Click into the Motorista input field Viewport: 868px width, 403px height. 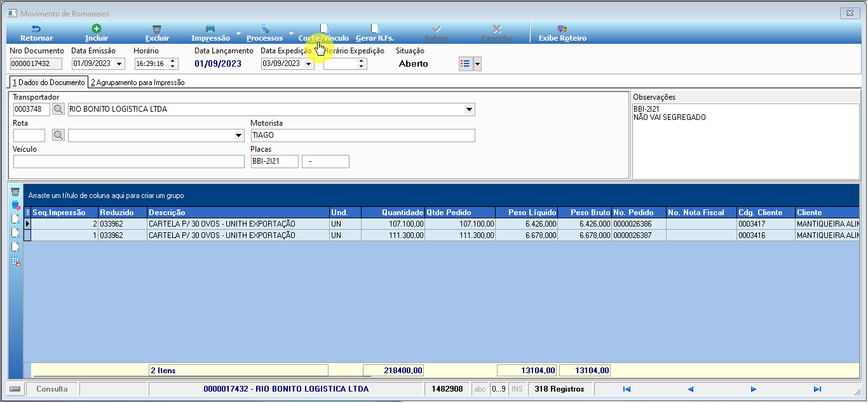[x=363, y=135]
